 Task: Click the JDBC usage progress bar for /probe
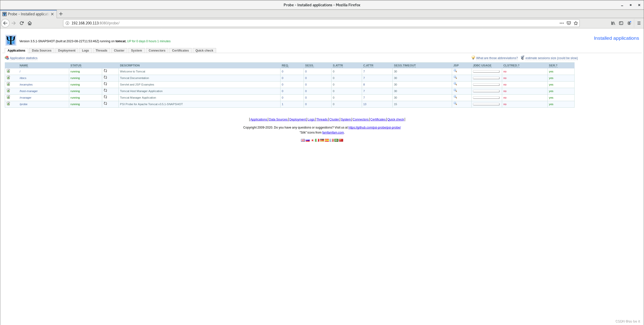coord(486,104)
